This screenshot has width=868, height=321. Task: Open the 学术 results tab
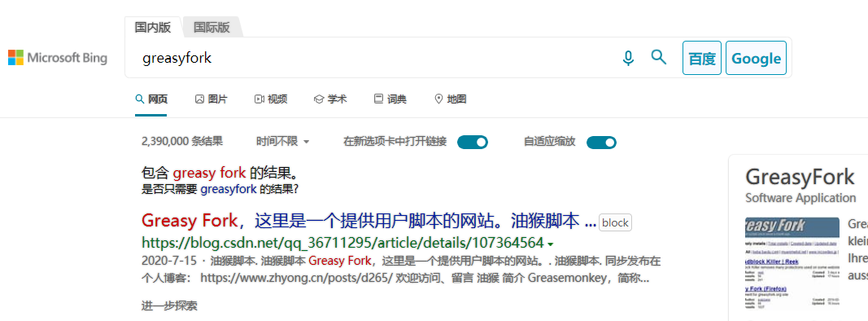click(330, 99)
